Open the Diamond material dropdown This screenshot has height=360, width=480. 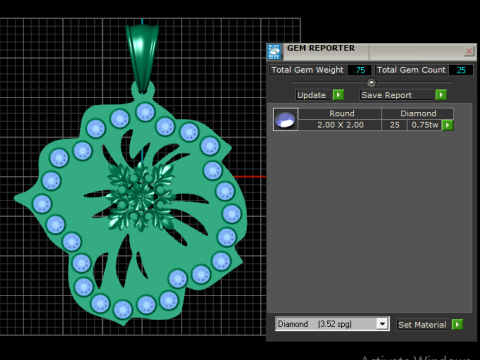tap(382, 324)
